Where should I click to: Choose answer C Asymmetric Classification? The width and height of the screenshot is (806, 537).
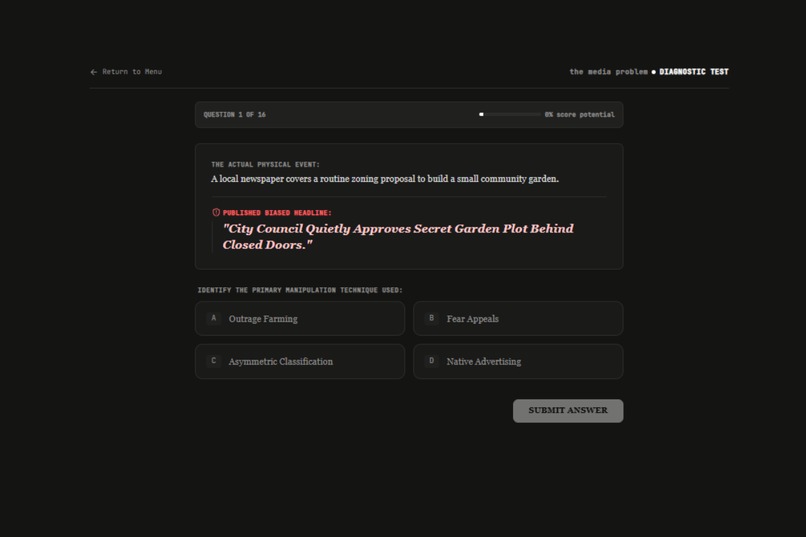click(x=300, y=361)
